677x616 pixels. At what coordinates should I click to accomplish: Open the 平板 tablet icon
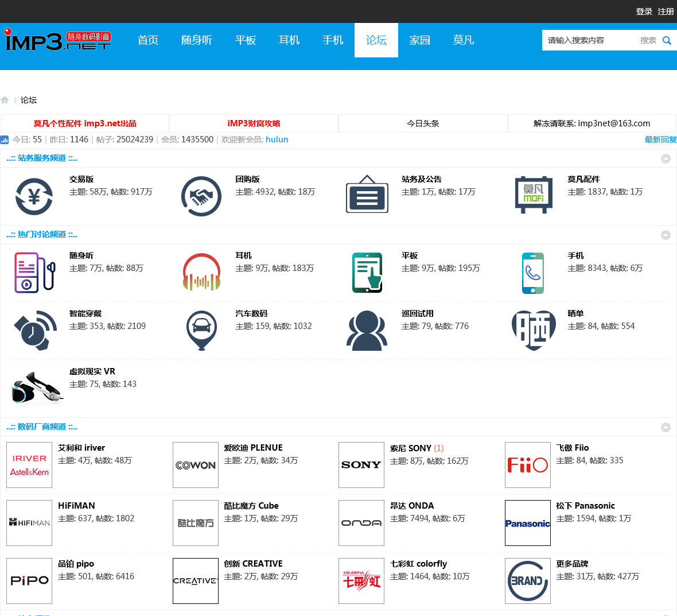click(x=367, y=273)
